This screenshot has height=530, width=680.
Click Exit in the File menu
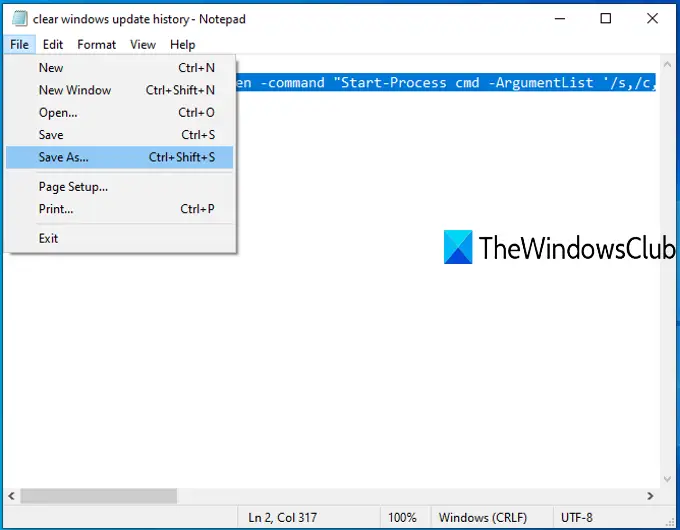pyautogui.click(x=119, y=239)
